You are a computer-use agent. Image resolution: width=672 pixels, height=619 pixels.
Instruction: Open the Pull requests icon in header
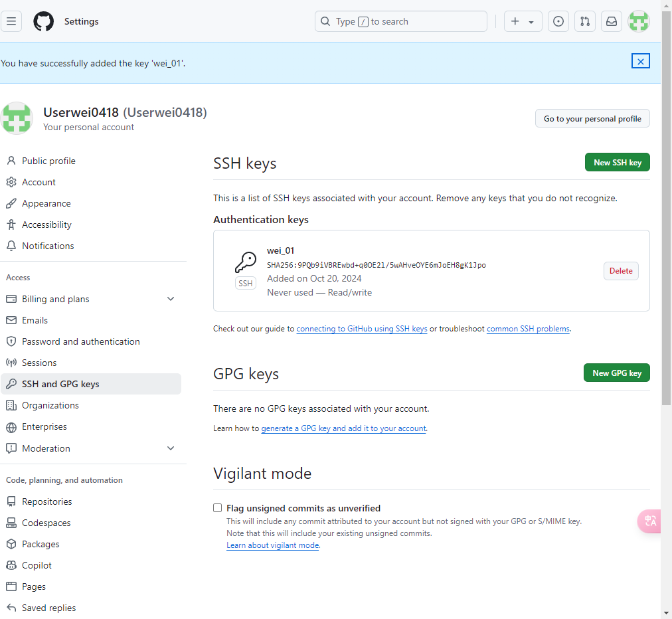585,21
